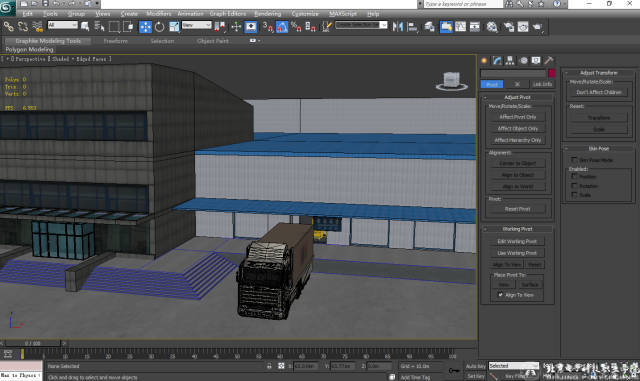Switch to the Modify command panel tab
The image size is (640, 381).
click(497, 61)
